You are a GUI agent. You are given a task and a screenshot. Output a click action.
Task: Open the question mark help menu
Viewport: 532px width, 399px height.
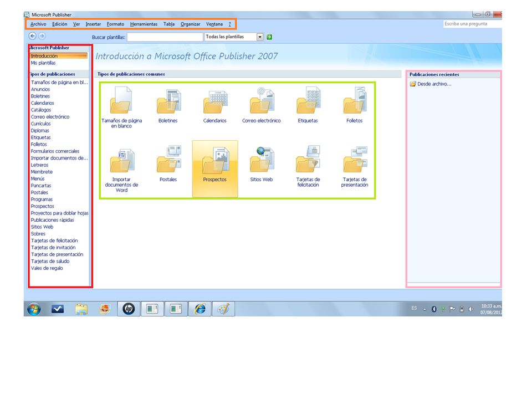point(229,24)
